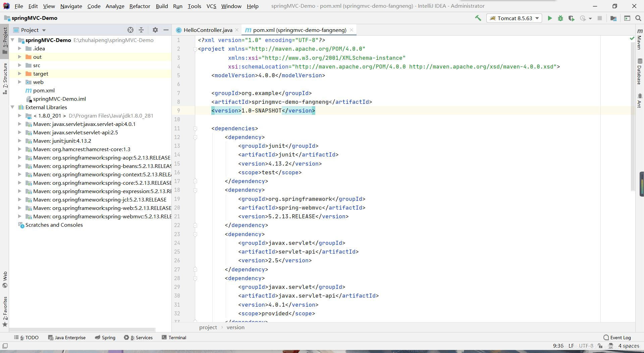Click the locate target icon in Project panel
The height and width of the screenshot is (353, 644).
130,30
